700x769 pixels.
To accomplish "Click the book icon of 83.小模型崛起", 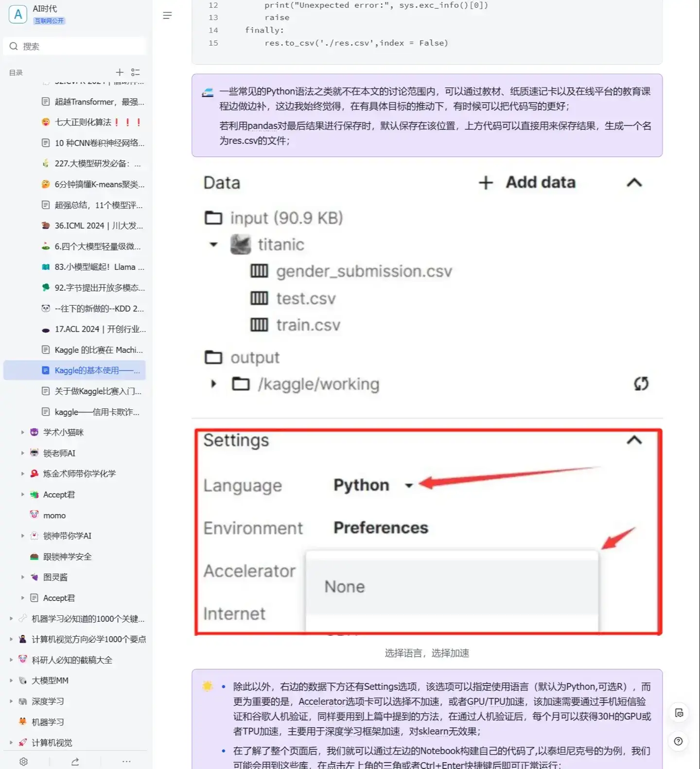I will point(46,267).
